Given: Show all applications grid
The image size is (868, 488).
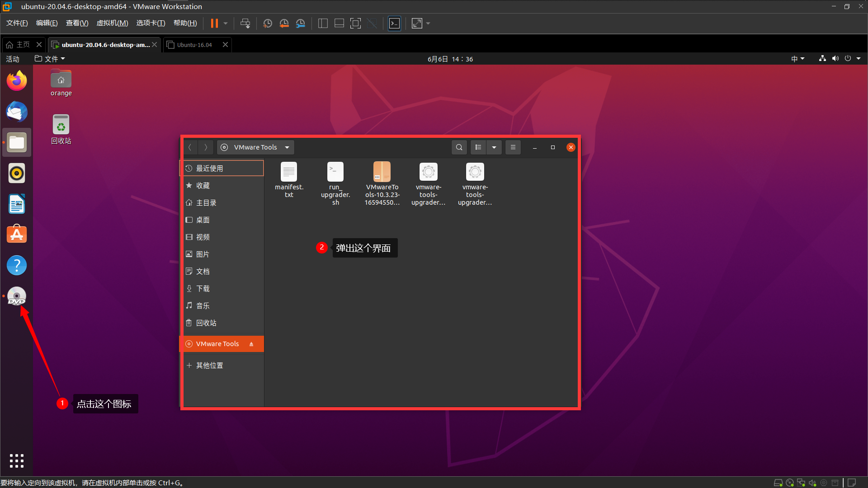Looking at the screenshot, I should (17, 460).
